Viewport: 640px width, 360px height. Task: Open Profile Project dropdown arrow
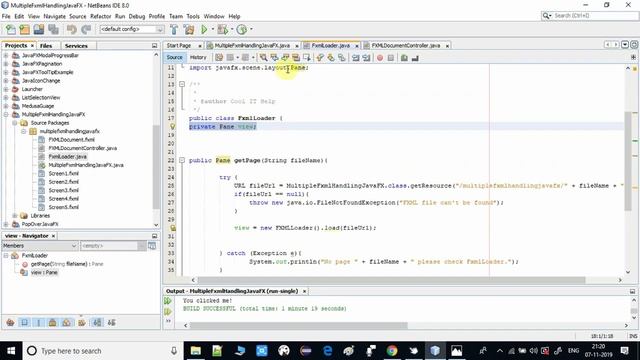click(251, 29)
